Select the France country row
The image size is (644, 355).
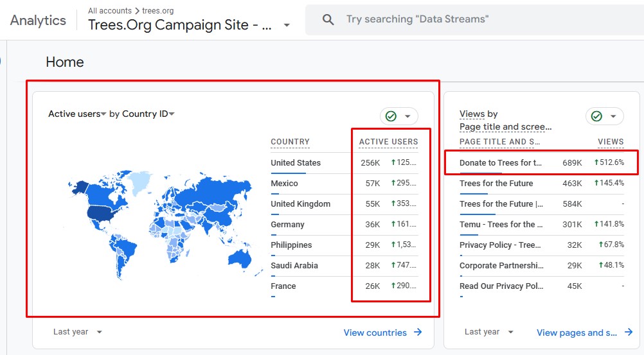tap(344, 286)
